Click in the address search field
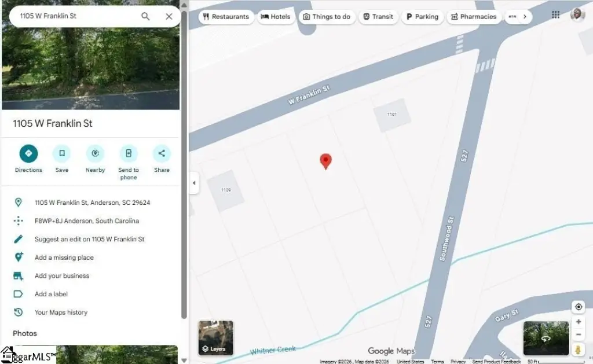593x364 pixels. 75,16
